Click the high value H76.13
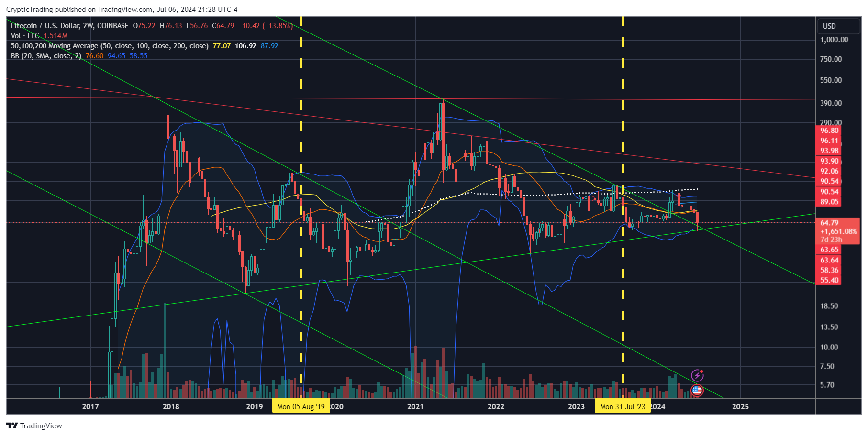 coord(171,26)
